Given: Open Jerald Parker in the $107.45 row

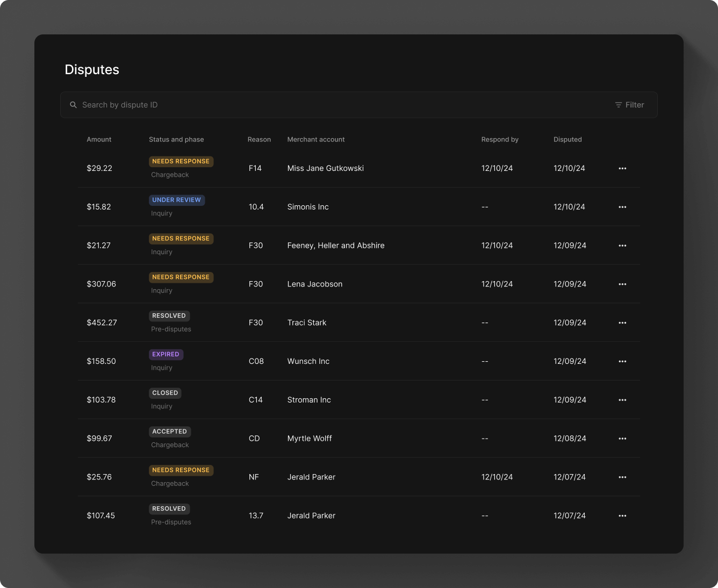Looking at the screenshot, I should [311, 516].
